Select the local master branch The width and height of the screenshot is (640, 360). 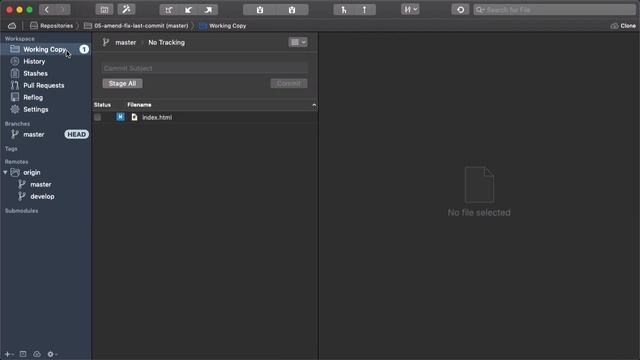coord(34,134)
